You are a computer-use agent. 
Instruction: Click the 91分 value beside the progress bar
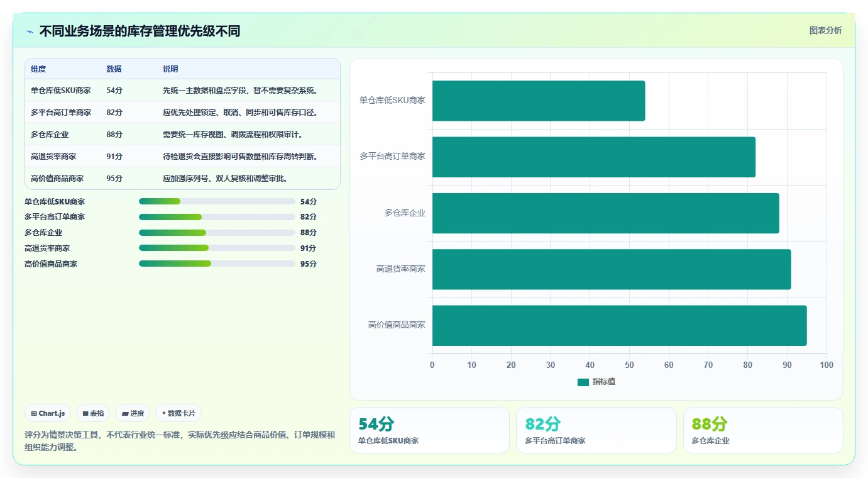[309, 248]
